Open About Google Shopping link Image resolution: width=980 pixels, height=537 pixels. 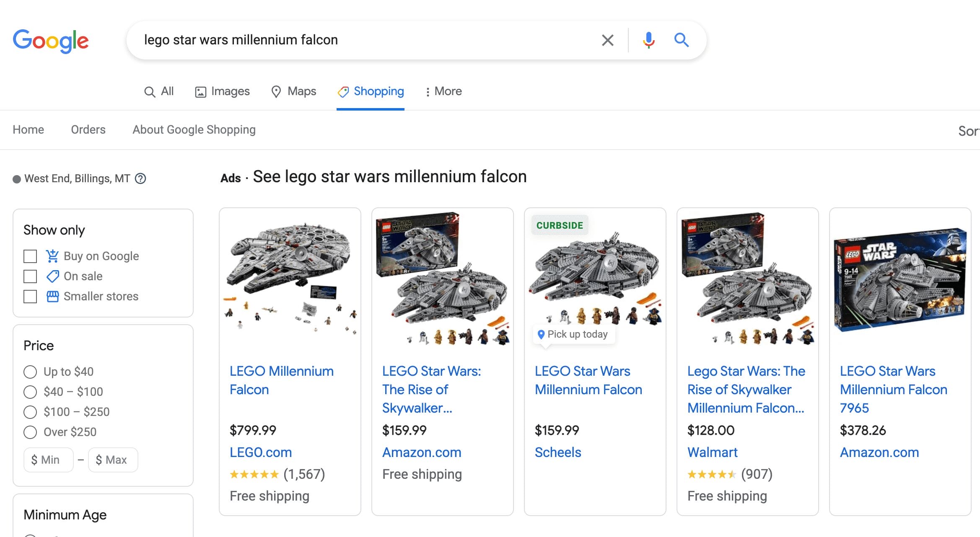point(194,130)
